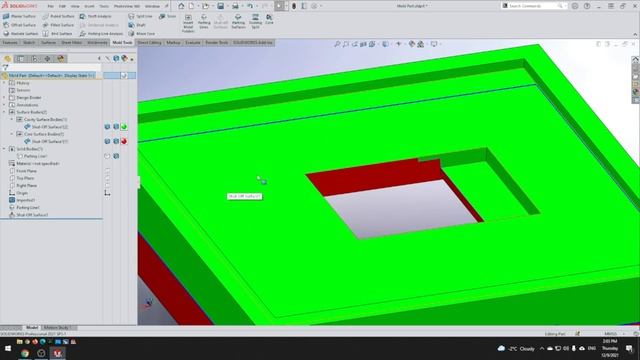This screenshot has height=360, width=640.
Task: Collapse the Surface Bodies(2) node
Action: (x=4, y=112)
